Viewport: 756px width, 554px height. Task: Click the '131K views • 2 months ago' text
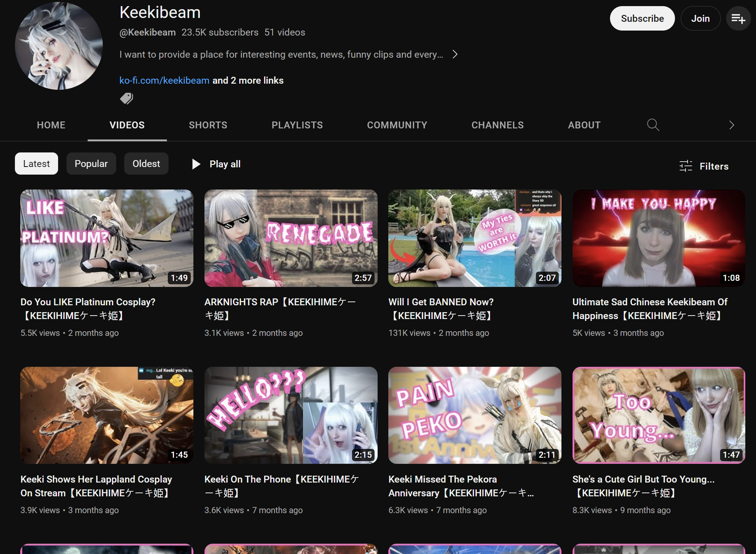(x=439, y=333)
